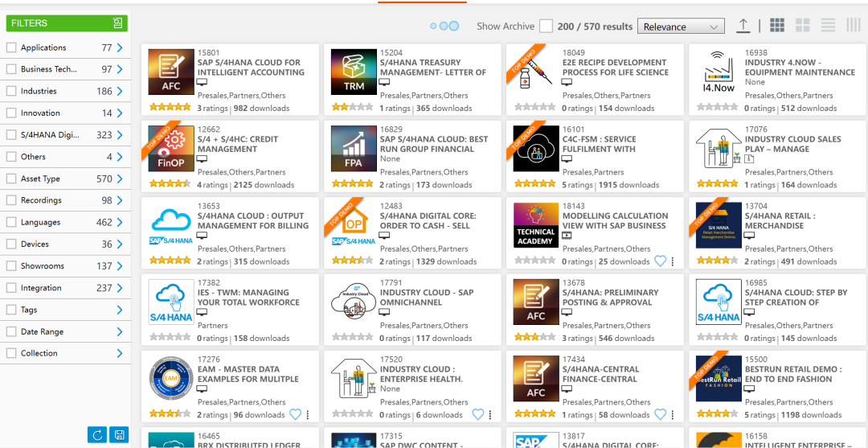Click FinOP Credit Management thumbnail

pos(170,149)
